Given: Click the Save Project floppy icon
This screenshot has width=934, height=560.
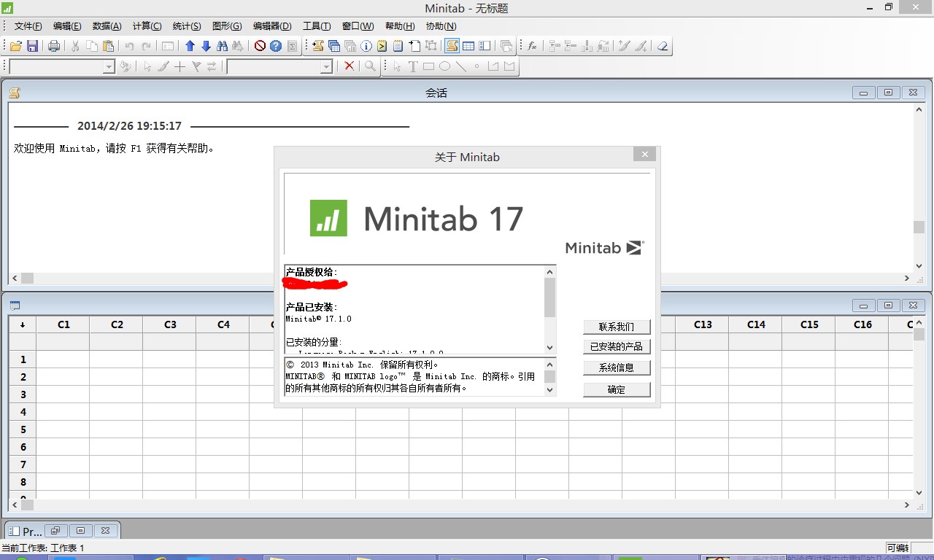Looking at the screenshot, I should click(32, 46).
